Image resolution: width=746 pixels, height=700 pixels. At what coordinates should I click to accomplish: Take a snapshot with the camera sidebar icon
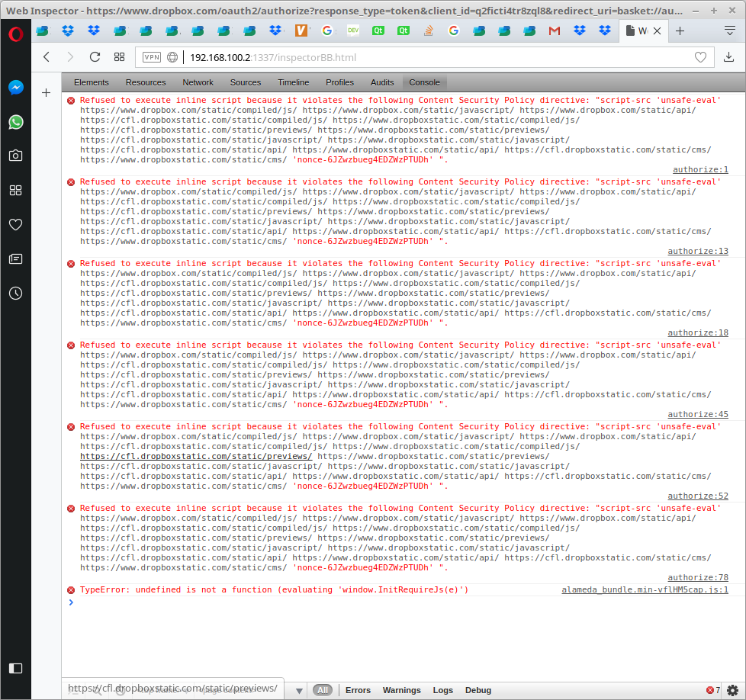(15, 156)
